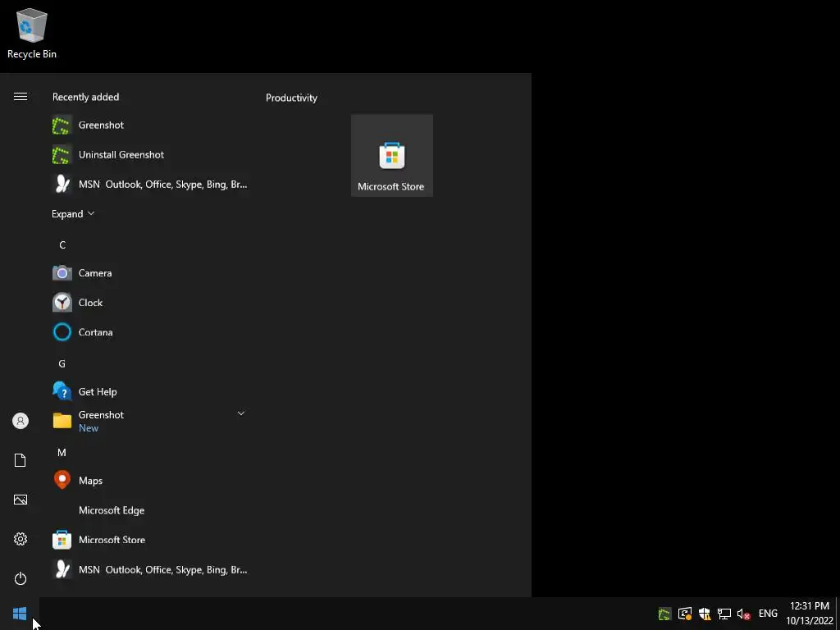The image size is (840, 630).
Task: Open Recycle Bin on desktop
Action: (x=32, y=34)
